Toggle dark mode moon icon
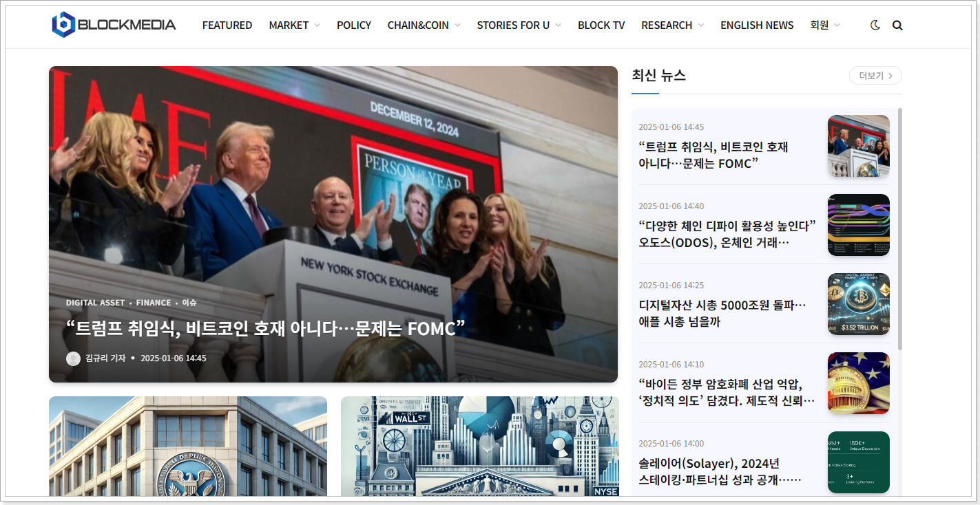 tap(875, 25)
